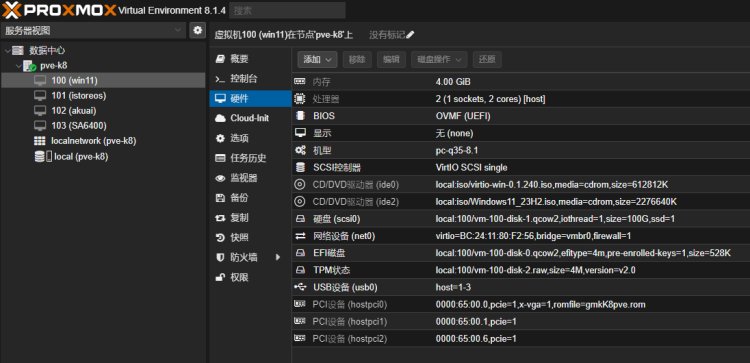Open the gear settings next to server view
This screenshot has width=750, height=363.
coord(197,31)
